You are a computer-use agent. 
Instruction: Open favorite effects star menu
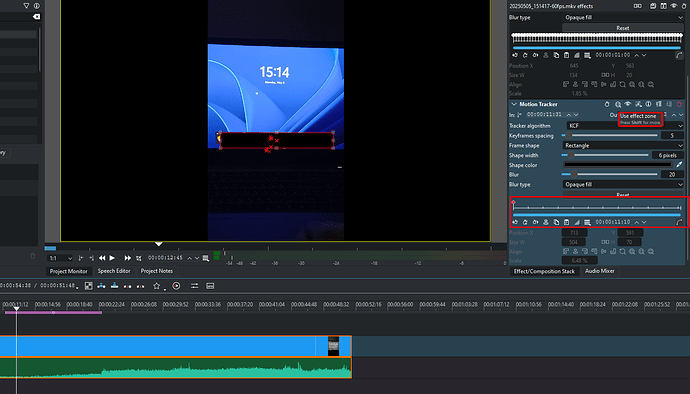point(156,286)
